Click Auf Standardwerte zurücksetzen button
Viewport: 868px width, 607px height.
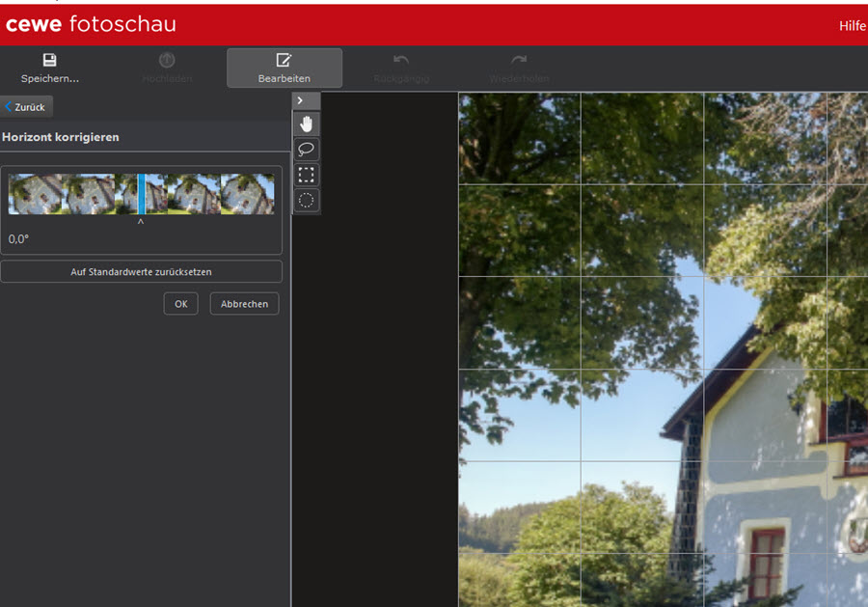click(x=141, y=272)
